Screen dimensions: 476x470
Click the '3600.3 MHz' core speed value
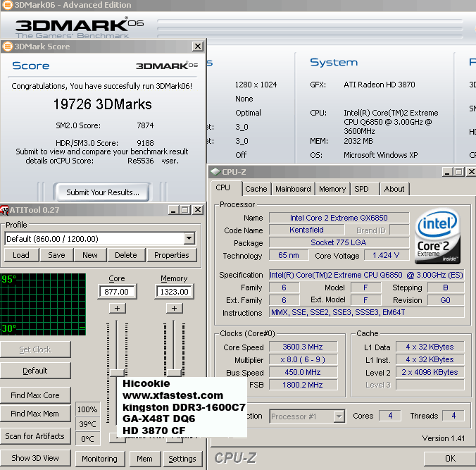point(303,347)
